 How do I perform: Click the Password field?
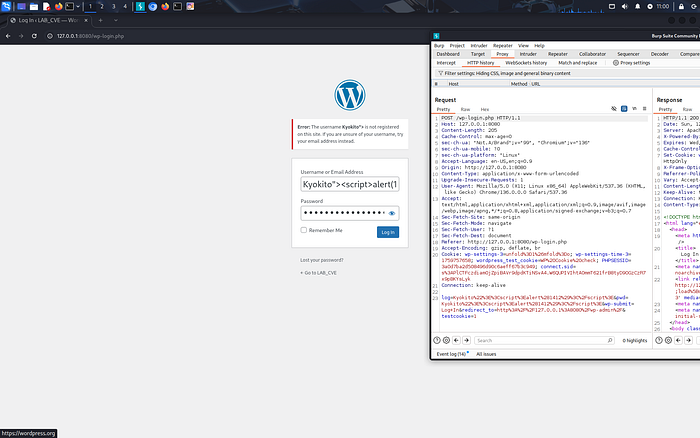(350, 213)
